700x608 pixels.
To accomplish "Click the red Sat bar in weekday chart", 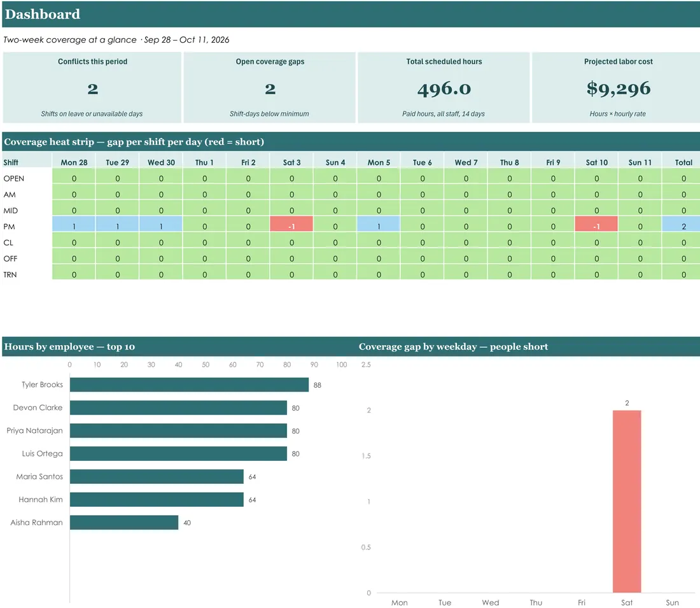I will click(x=627, y=501).
